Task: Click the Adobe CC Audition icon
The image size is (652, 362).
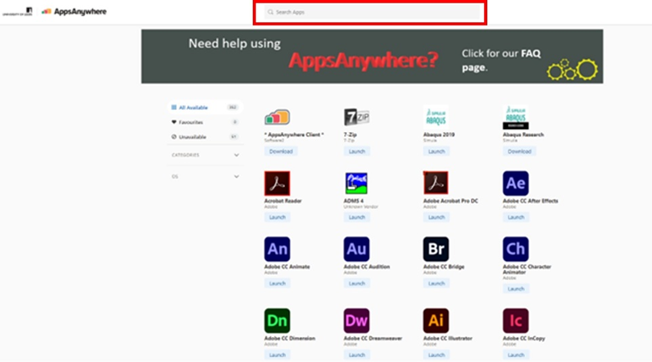Action: tap(356, 249)
